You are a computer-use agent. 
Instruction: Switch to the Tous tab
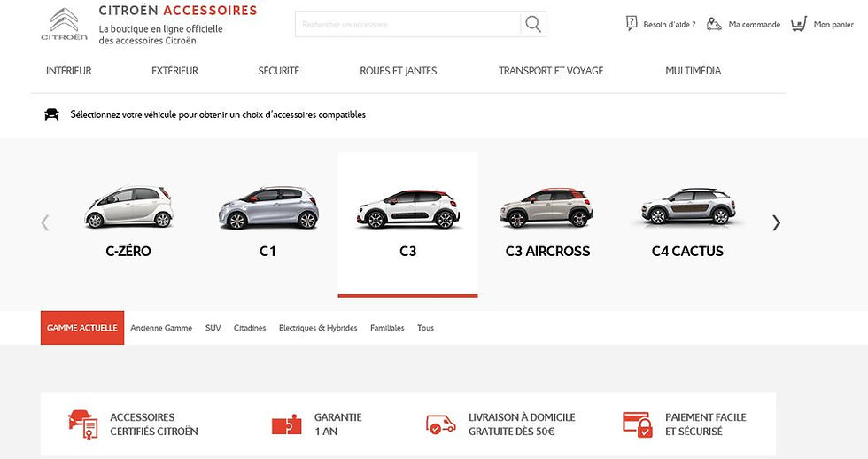click(426, 328)
